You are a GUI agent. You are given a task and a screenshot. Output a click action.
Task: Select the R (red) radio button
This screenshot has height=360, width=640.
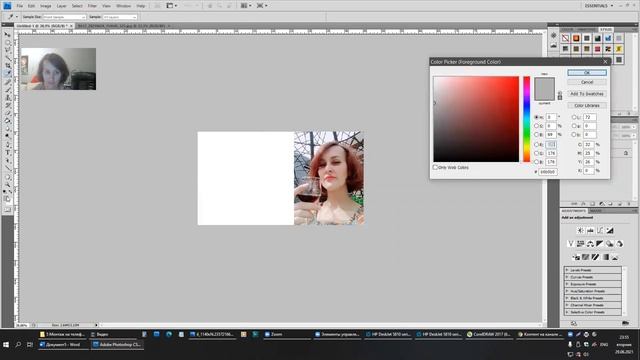(x=537, y=144)
